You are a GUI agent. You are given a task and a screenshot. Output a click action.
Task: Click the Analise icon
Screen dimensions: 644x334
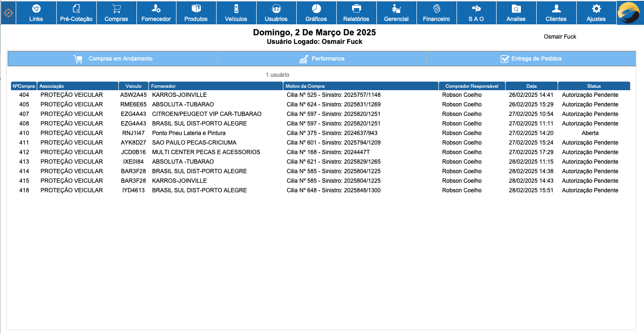(516, 12)
